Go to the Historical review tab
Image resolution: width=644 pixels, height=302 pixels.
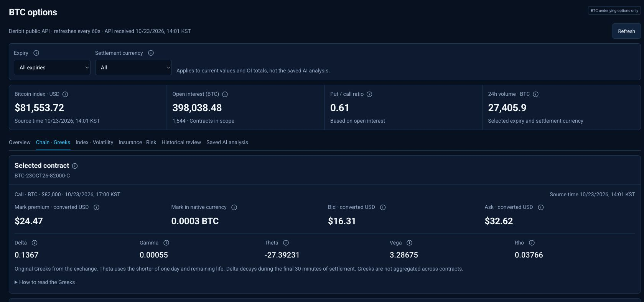[x=181, y=142]
